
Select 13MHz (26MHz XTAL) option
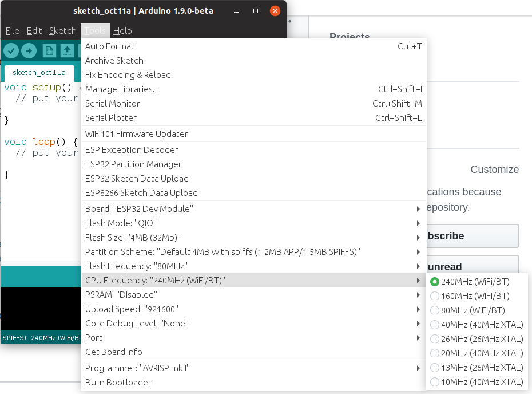(x=477, y=367)
